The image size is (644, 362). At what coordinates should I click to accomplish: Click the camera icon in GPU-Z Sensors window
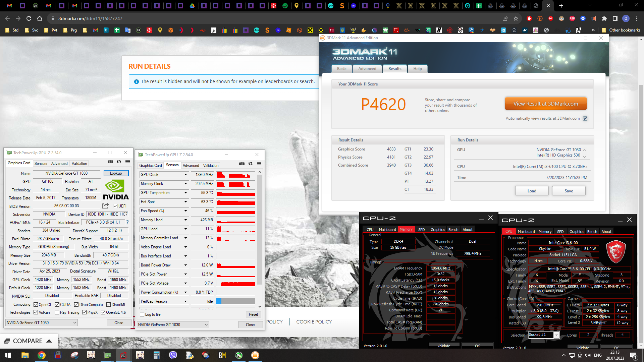click(241, 164)
